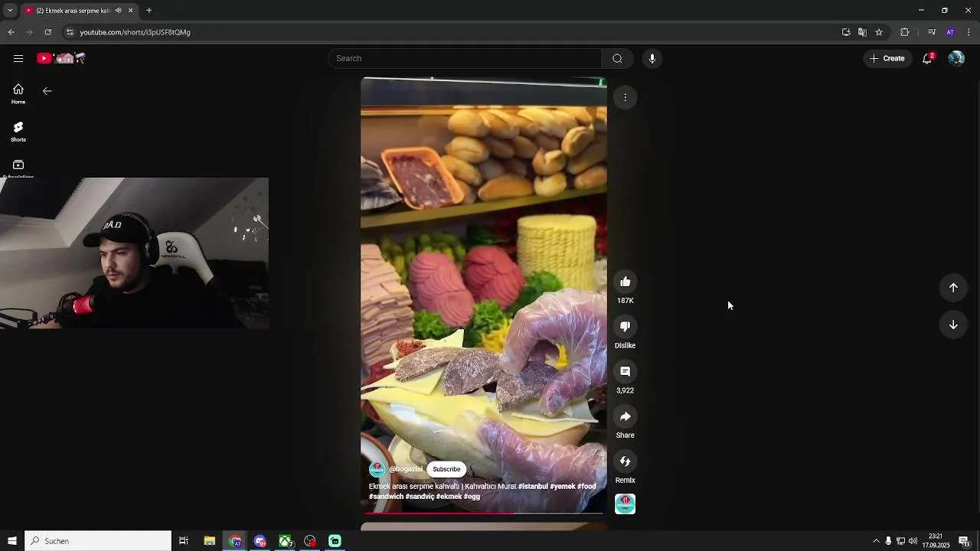Open Shorts in the sidebar
The height and width of the screenshot is (551, 980).
click(x=18, y=132)
